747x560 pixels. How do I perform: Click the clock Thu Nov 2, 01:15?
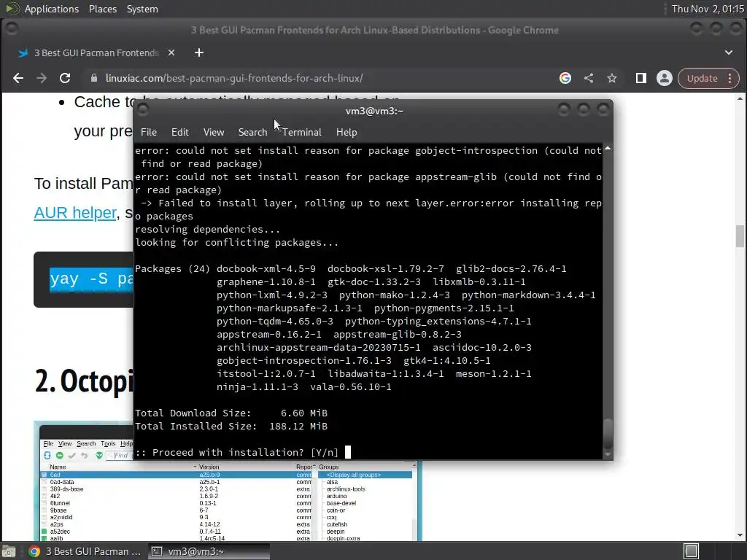(x=708, y=9)
